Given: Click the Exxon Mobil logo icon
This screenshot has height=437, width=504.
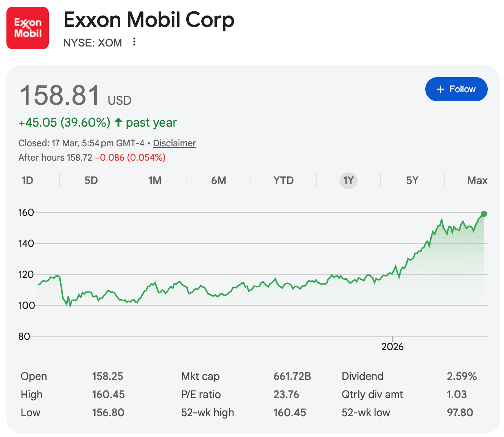Looking at the screenshot, I should pos(28,28).
